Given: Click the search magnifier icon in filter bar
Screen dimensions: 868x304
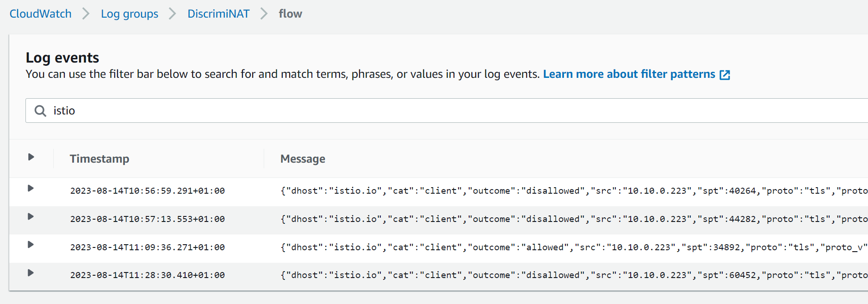Looking at the screenshot, I should pos(40,111).
